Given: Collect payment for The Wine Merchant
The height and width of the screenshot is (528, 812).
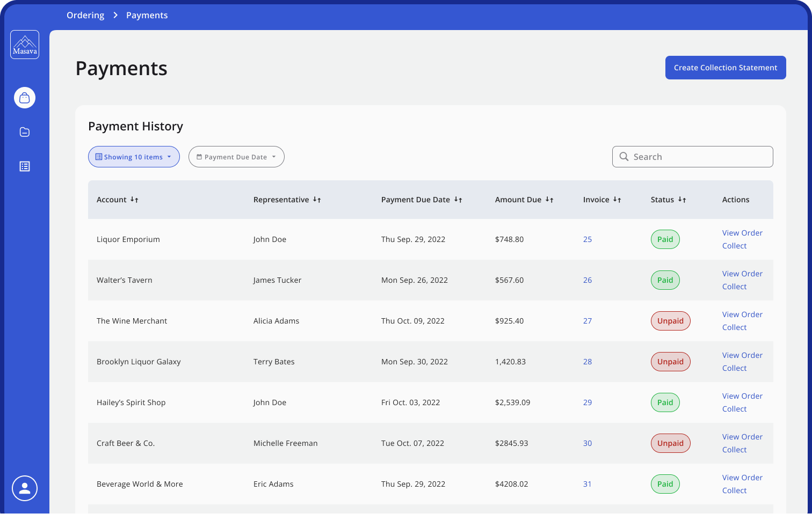Looking at the screenshot, I should click(x=734, y=327).
